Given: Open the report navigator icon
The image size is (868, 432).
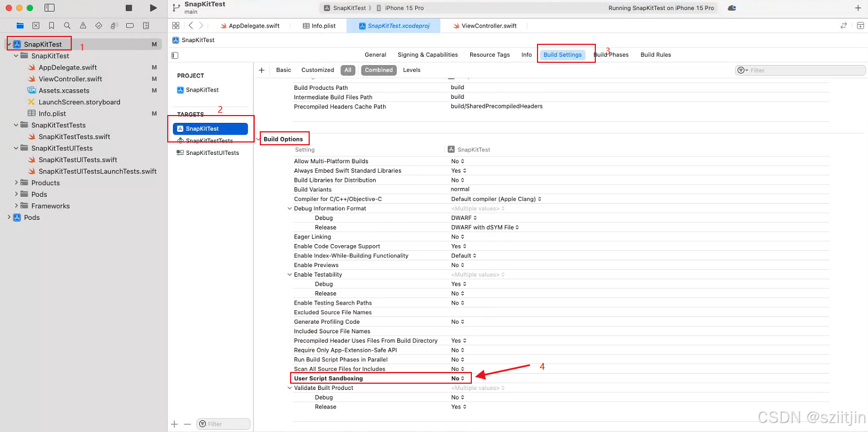Looking at the screenshot, I should pos(146,25).
